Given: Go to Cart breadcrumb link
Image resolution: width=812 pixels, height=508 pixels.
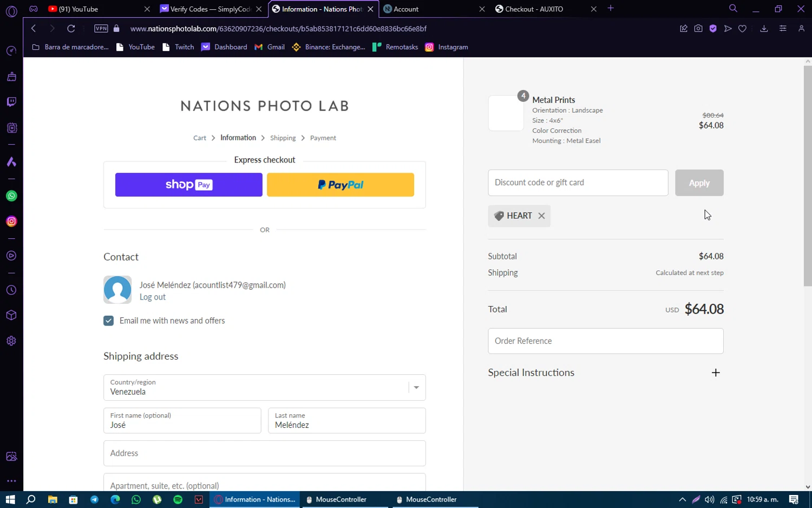Looking at the screenshot, I should point(200,138).
